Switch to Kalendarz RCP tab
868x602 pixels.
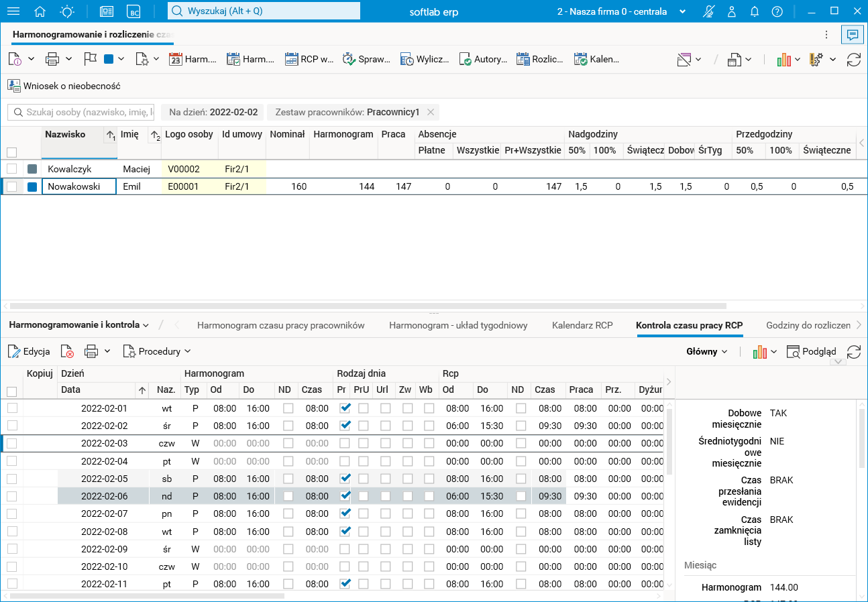click(x=582, y=325)
